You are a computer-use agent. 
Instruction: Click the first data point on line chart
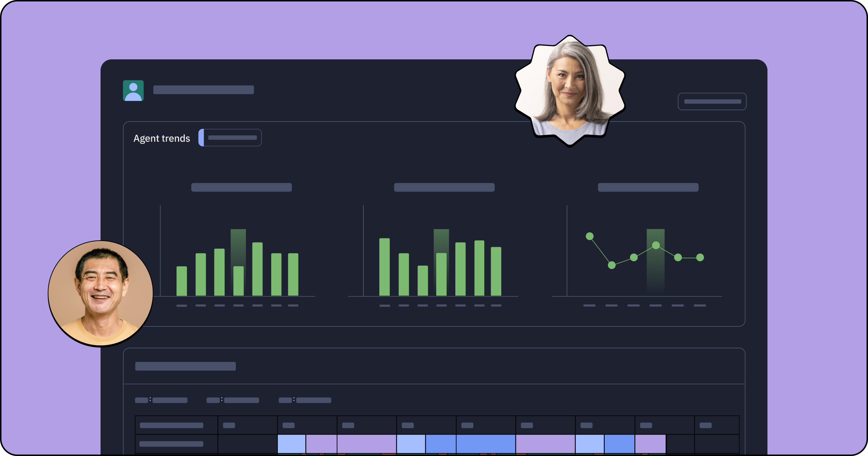[590, 236]
